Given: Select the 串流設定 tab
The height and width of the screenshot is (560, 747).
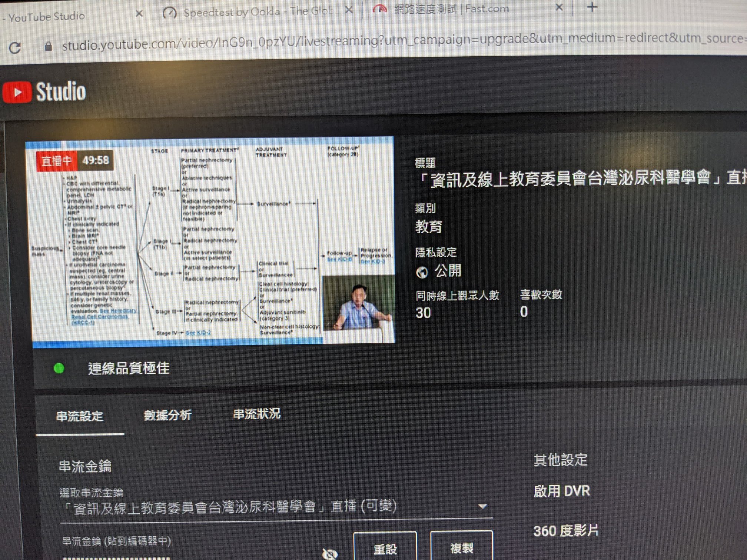Looking at the screenshot, I should tap(80, 416).
